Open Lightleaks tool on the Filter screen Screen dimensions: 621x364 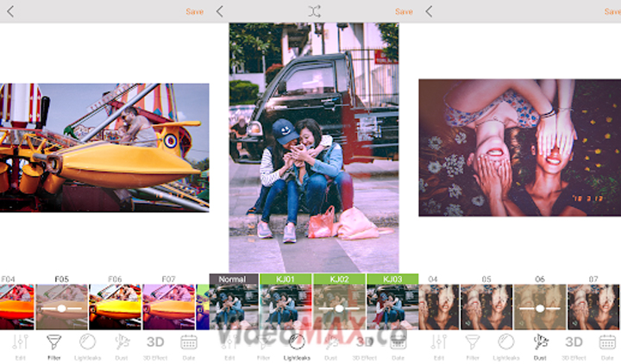87,347
